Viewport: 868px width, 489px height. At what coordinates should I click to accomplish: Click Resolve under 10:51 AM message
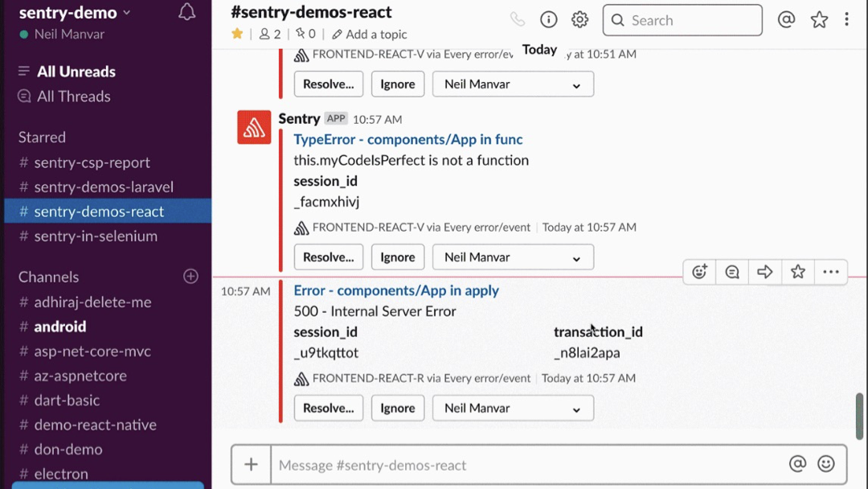329,84
